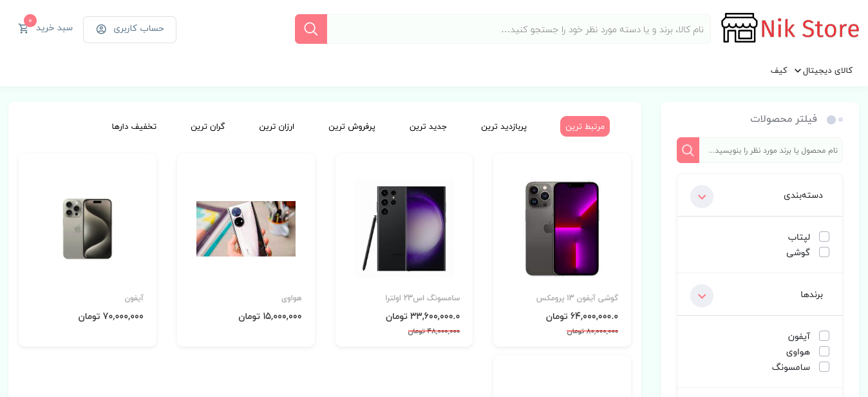Click the user profile icon in account button
The width and height of the screenshot is (868, 397).
pos(101,29)
